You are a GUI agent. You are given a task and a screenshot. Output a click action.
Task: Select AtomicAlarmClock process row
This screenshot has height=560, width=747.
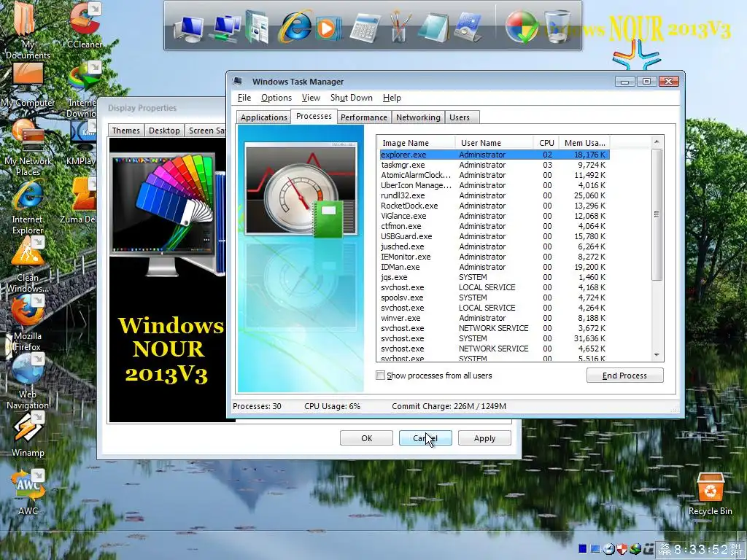coord(495,175)
